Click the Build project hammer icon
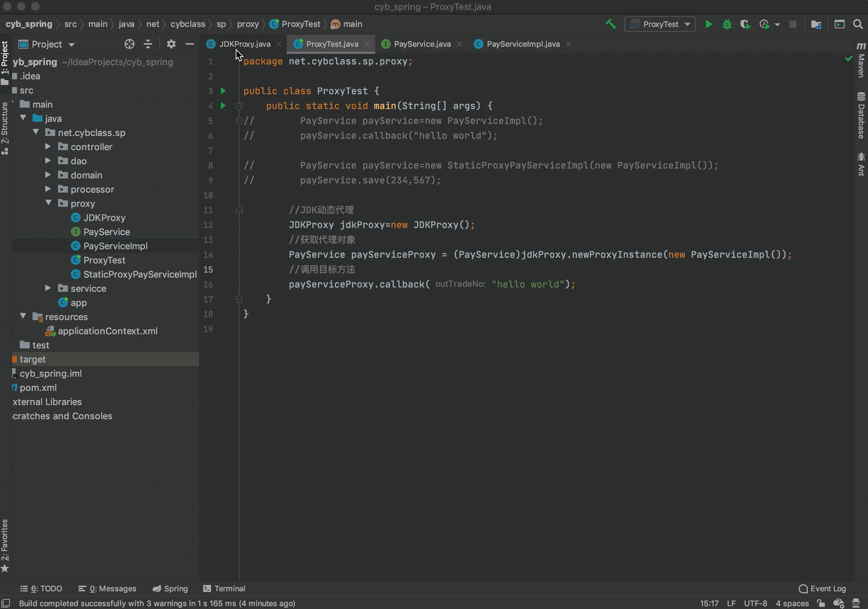The height and width of the screenshot is (609, 868). click(611, 24)
